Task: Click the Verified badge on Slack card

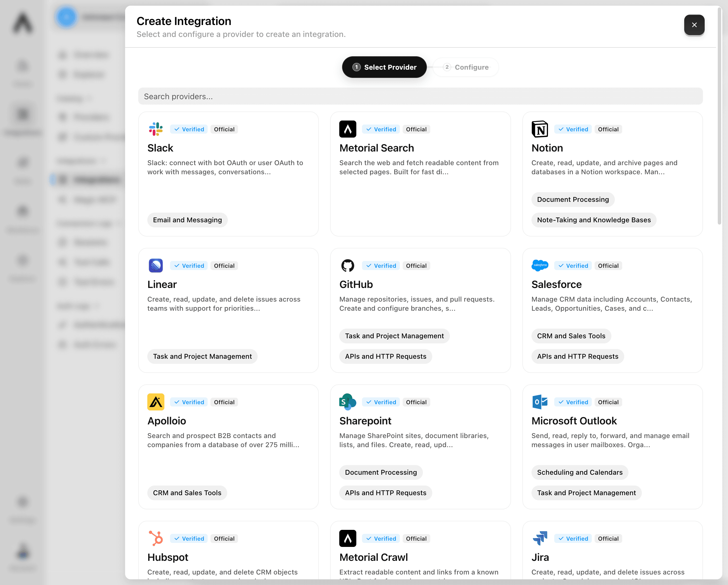Action: (189, 129)
